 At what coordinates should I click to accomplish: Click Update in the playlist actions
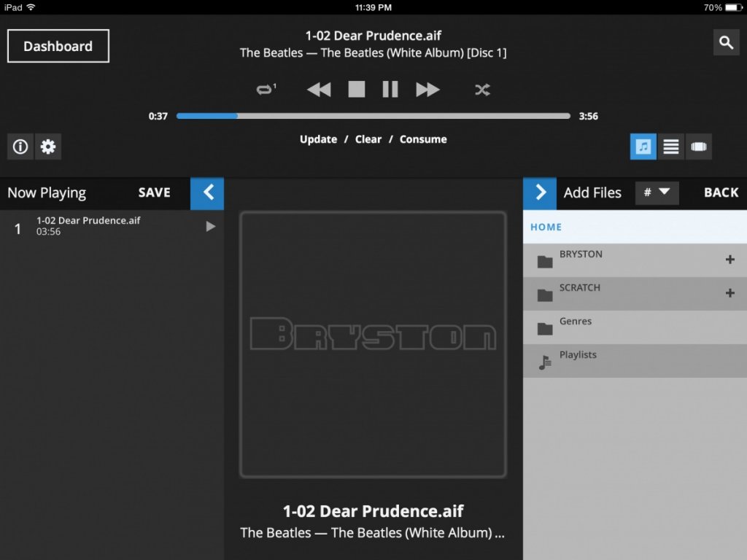click(318, 139)
